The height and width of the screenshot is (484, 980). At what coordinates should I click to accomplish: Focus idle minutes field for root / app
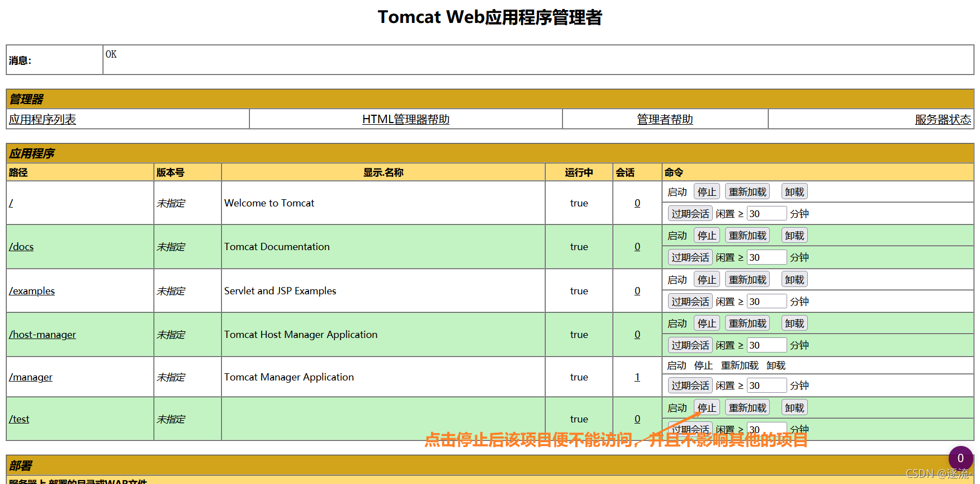(767, 214)
